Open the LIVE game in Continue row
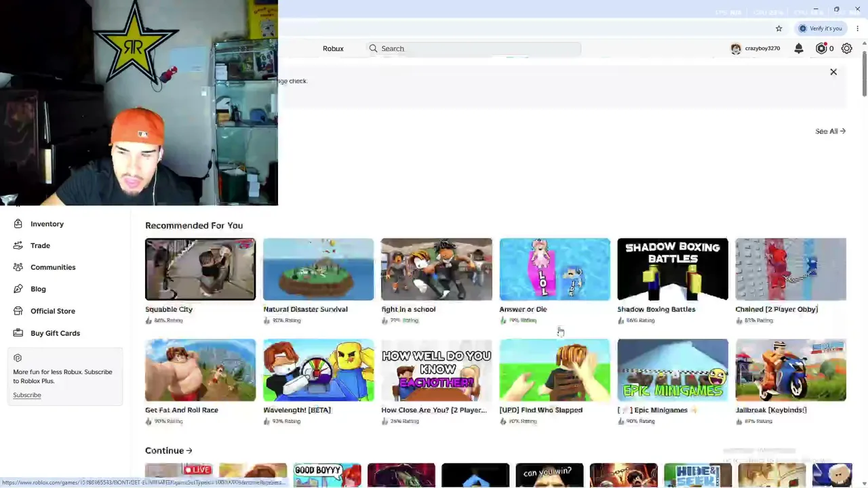 (x=178, y=475)
